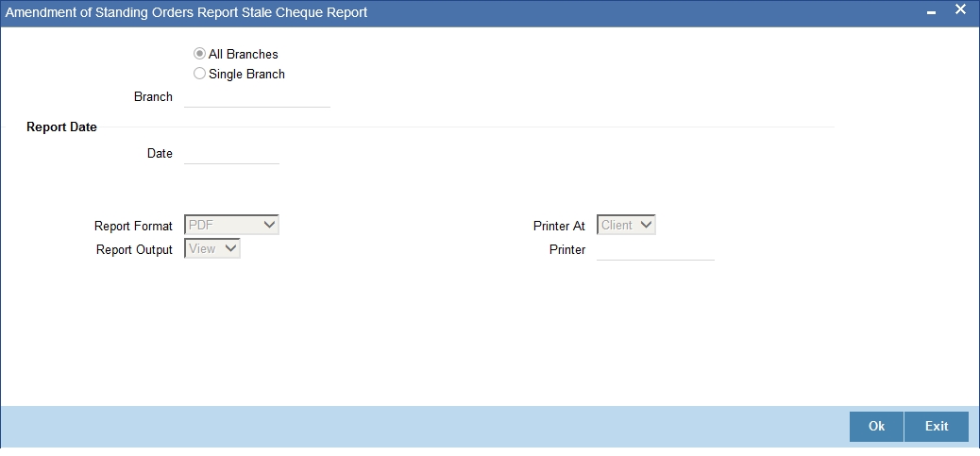Click the Date label

(x=160, y=153)
